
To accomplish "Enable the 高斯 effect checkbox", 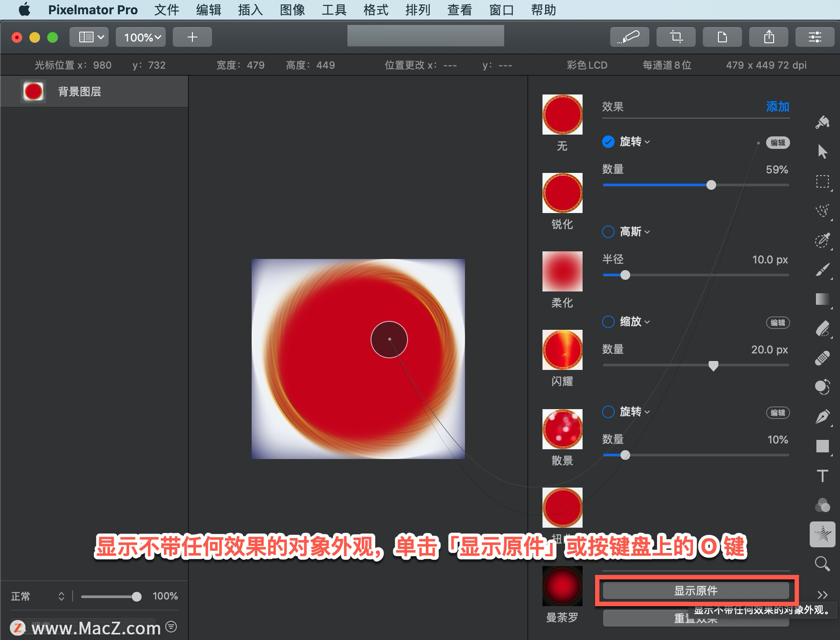I will pyautogui.click(x=608, y=232).
